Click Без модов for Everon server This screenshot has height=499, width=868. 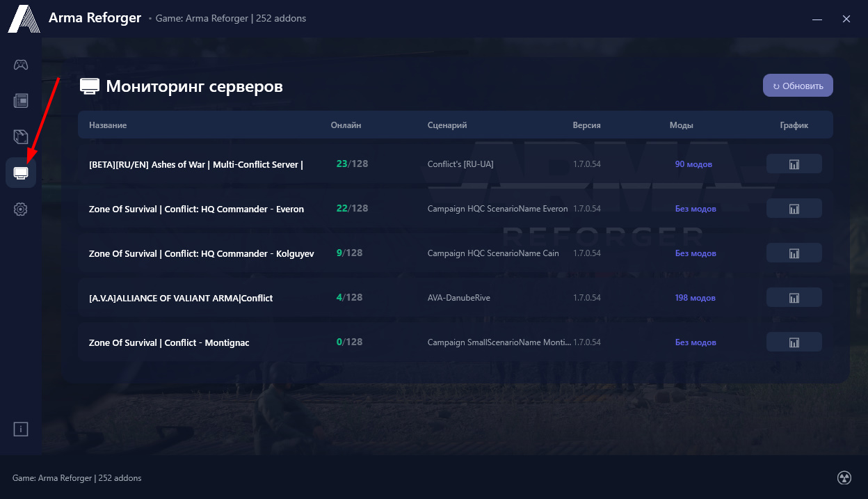696,209
